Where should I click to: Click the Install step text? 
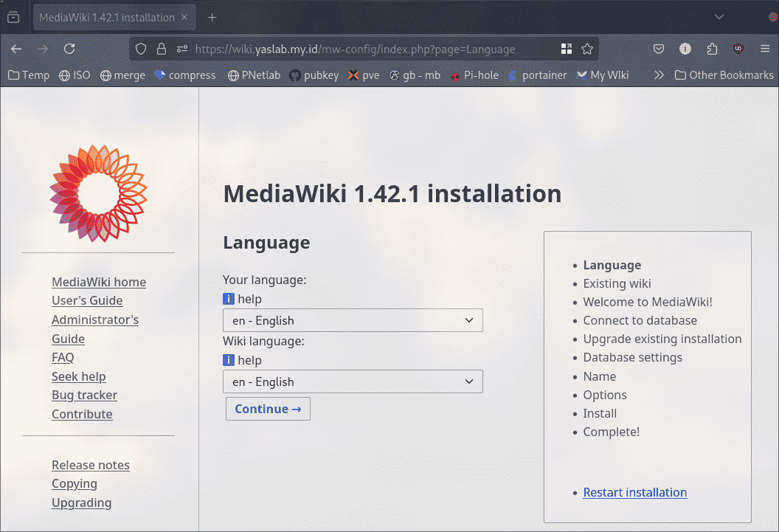(x=600, y=413)
